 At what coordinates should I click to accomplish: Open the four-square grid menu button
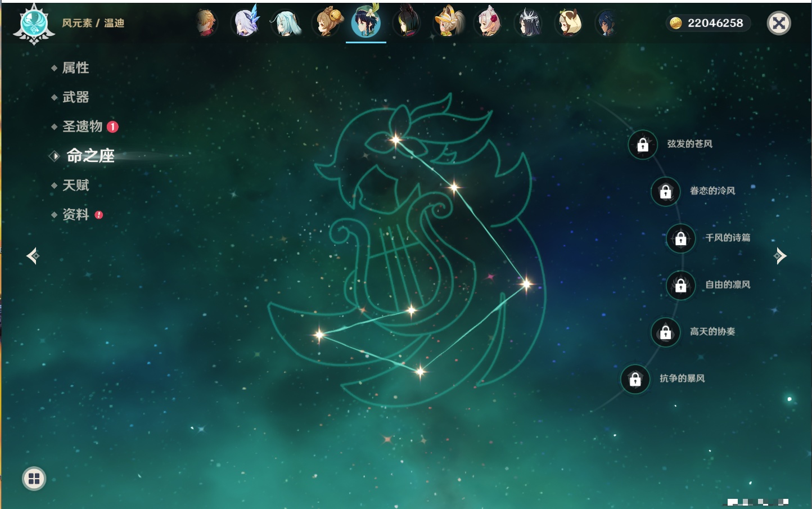coord(34,479)
